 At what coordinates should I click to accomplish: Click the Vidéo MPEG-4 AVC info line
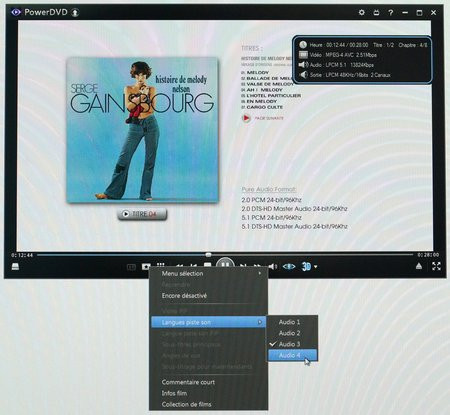338,55
